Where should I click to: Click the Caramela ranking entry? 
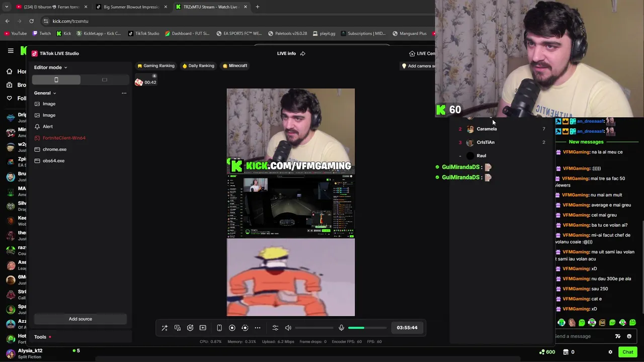pyautogui.click(x=501, y=129)
